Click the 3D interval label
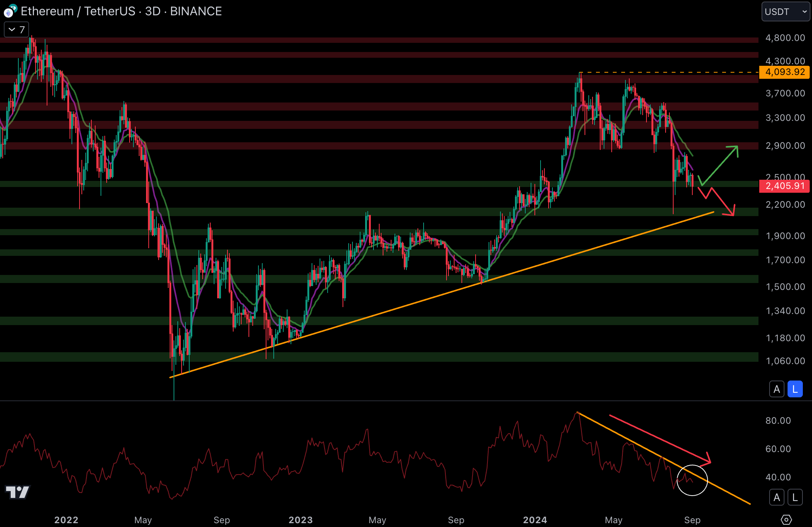Screen dimensions: 812x527 tap(153, 11)
